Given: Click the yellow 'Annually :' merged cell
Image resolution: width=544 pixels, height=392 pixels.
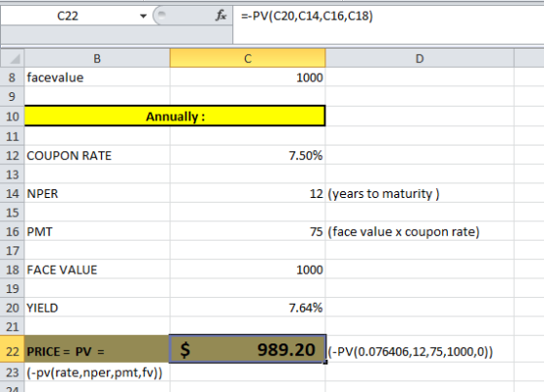Looking at the screenshot, I should 175,116.
